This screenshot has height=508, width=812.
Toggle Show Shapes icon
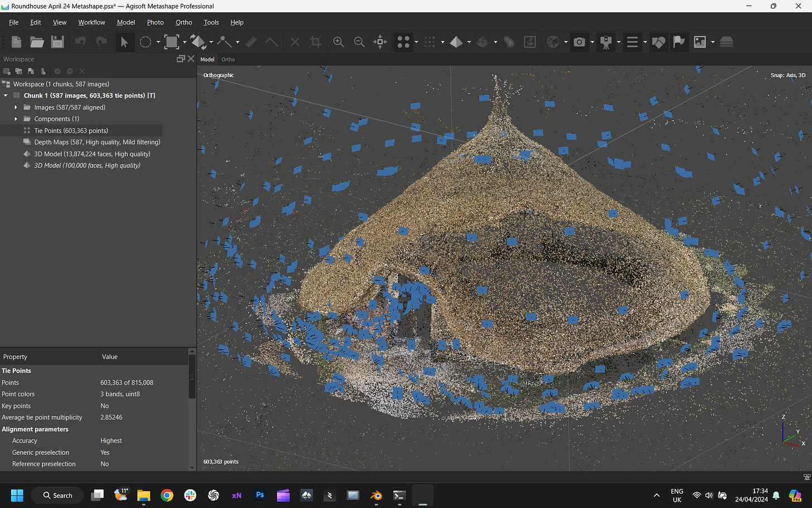(x=659, y=42)
